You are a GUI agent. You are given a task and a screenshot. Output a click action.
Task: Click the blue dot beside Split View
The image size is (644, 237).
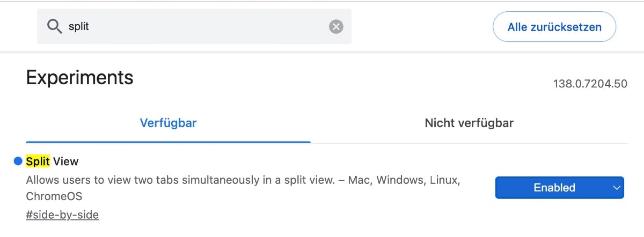18,161
